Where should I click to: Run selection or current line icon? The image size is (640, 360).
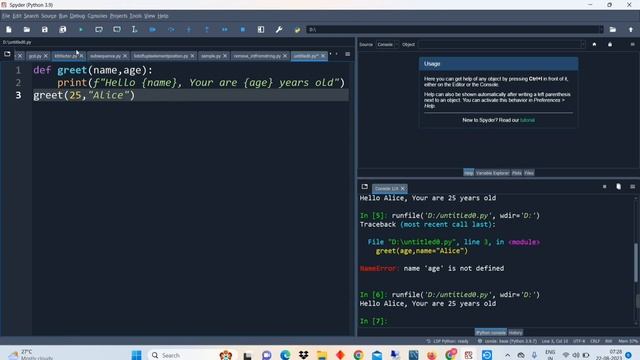tap(134, 29)
